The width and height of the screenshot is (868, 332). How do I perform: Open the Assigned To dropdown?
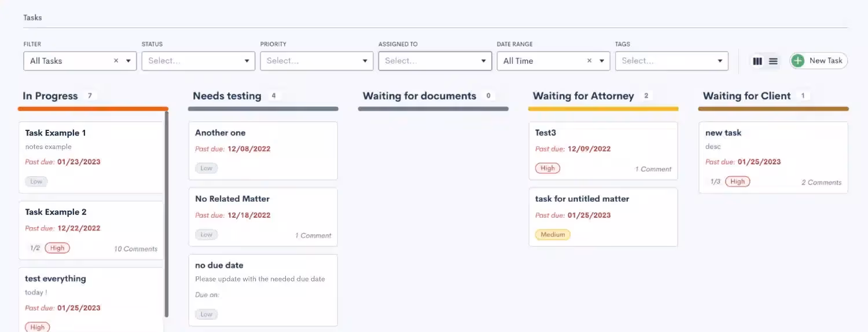tap(435, 61)
